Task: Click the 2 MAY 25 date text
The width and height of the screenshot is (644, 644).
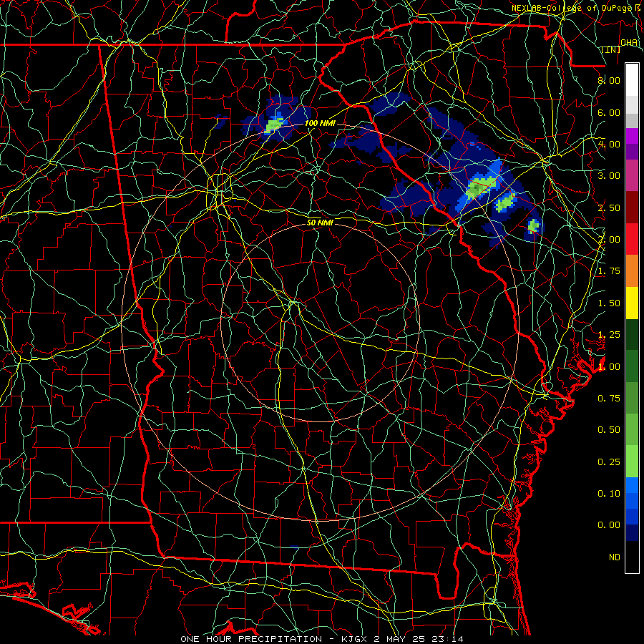Action: click(401, 639)
